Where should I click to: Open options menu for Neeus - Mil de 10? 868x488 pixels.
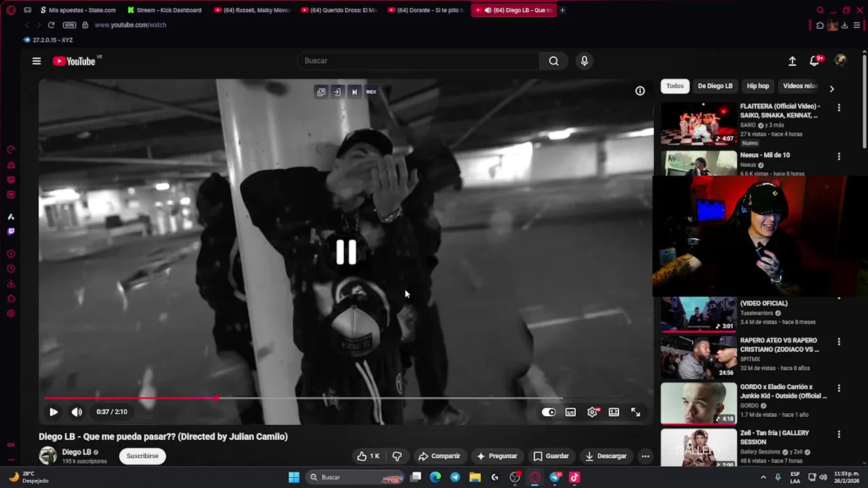839,157
